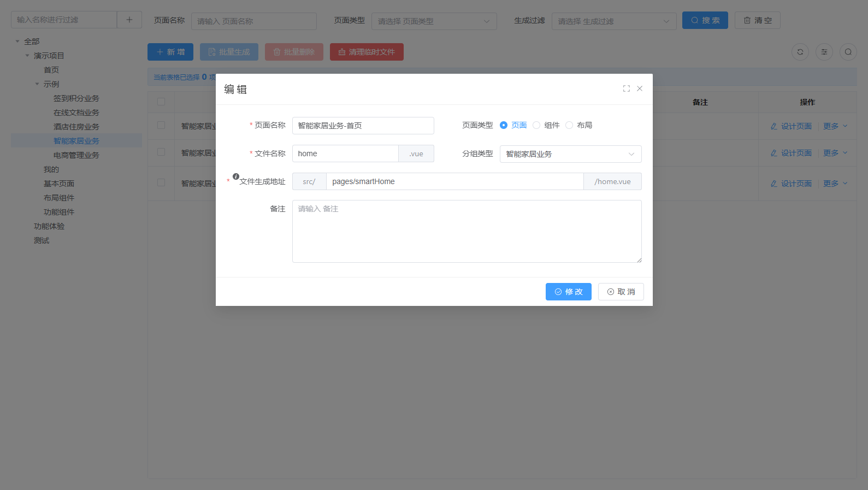Click the refresh icon above the table
This screenshot has height=490, width=868.
[x=800, y=52]
